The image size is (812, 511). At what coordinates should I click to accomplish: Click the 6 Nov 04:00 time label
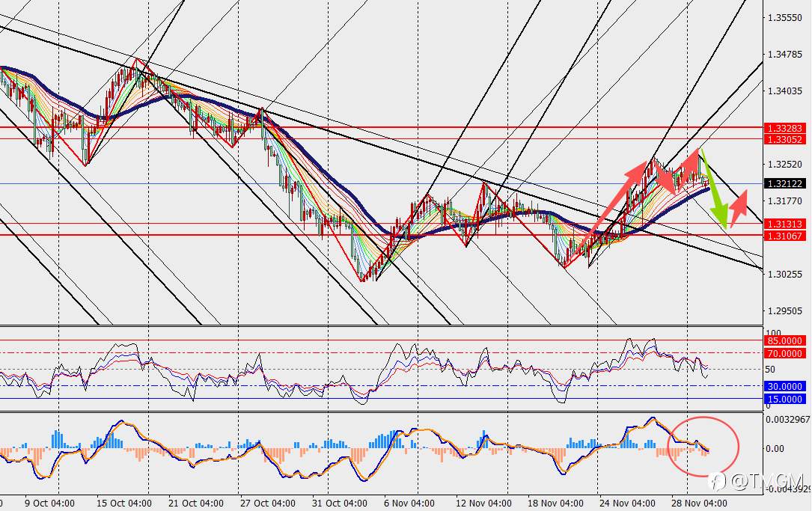409,503
